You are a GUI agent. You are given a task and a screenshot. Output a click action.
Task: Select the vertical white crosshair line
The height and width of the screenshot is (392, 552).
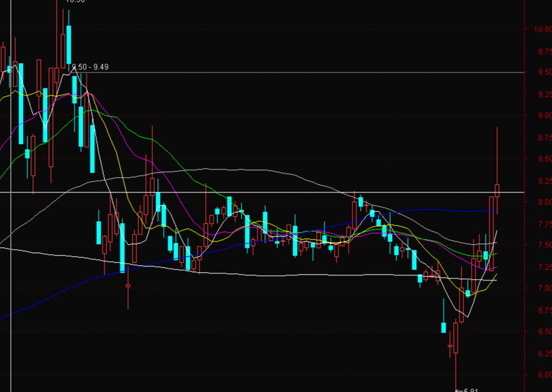tap(11, 196)
